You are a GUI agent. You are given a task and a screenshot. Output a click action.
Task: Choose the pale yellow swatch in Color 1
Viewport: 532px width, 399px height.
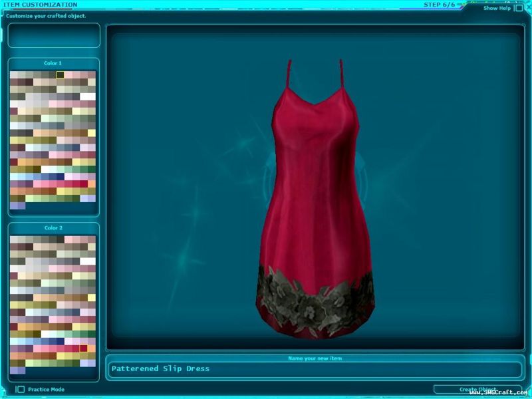pos(91,133)
